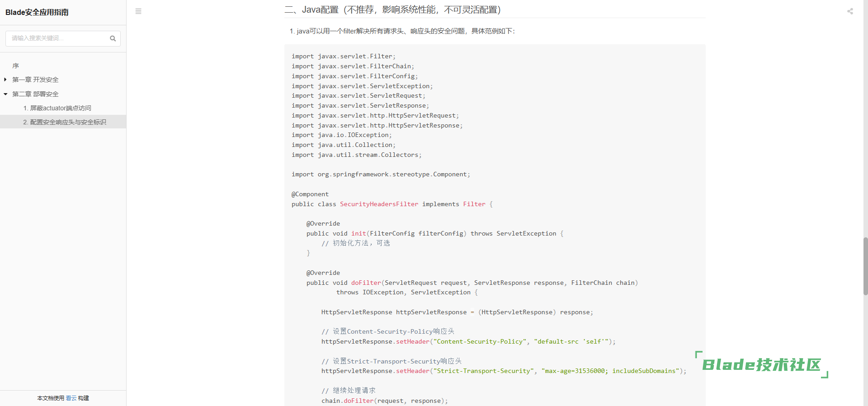Open 第二章 部署安全 chapter

(x=35, y=94)
